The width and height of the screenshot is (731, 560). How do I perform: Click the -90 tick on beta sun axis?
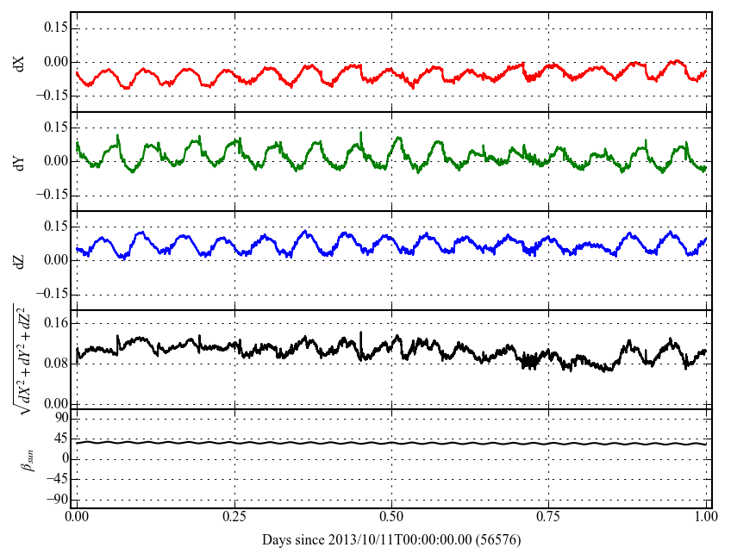pyautogui.click(x=55, y=499)
